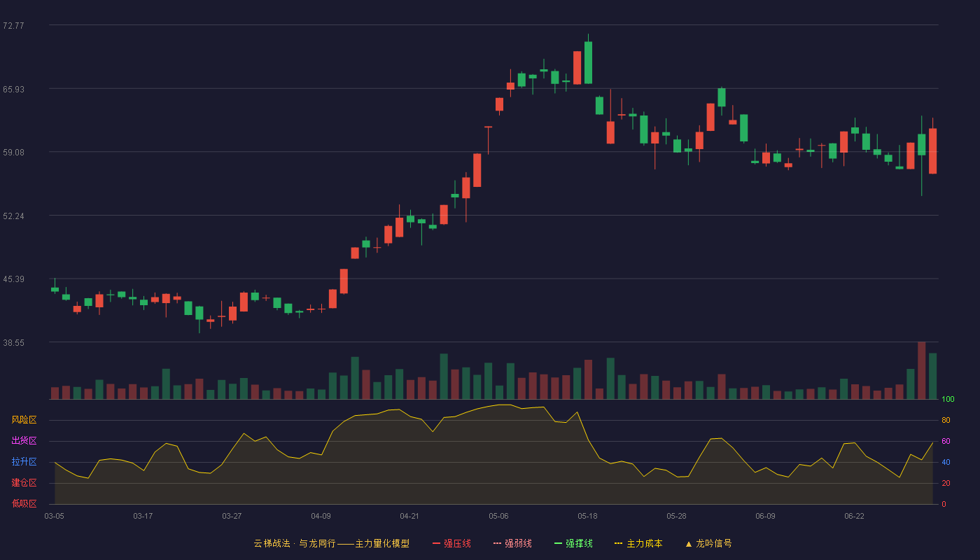Toggle the 强撑线 legend series
This screenshot has width=980, height=560.
coord(573,543)
